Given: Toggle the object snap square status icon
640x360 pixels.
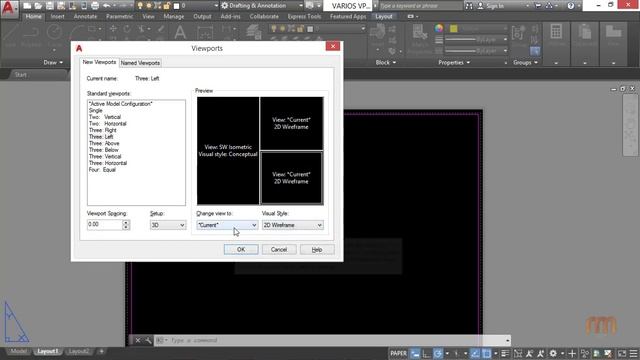Looking at the screenshot, I should point(487,353).
